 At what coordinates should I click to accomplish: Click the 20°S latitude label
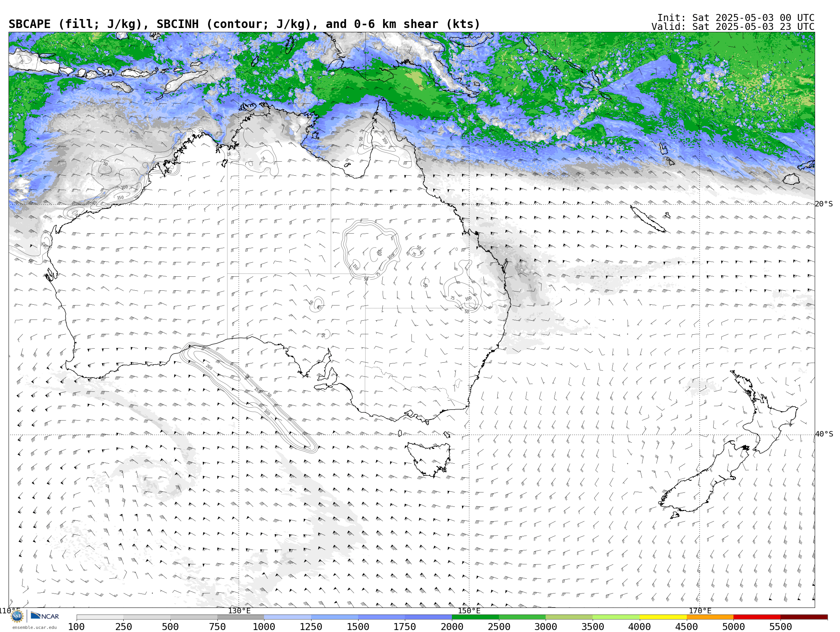[x=824, y=204]
